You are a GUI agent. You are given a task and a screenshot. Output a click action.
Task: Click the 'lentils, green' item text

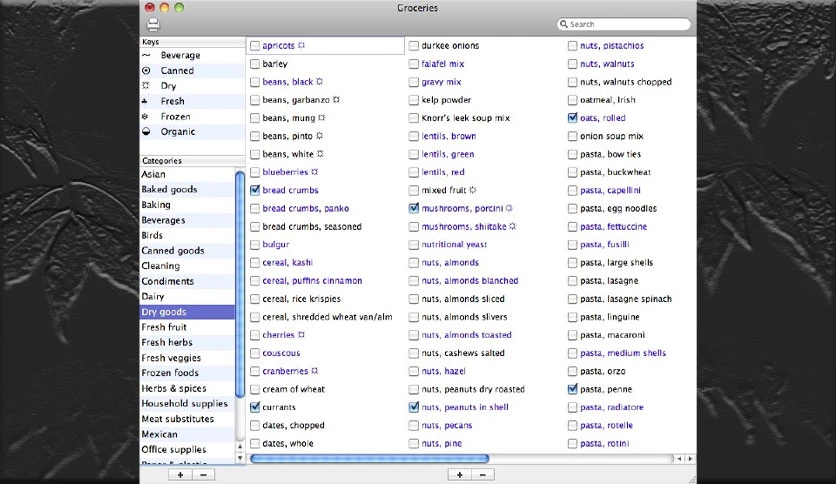[448, 154]
